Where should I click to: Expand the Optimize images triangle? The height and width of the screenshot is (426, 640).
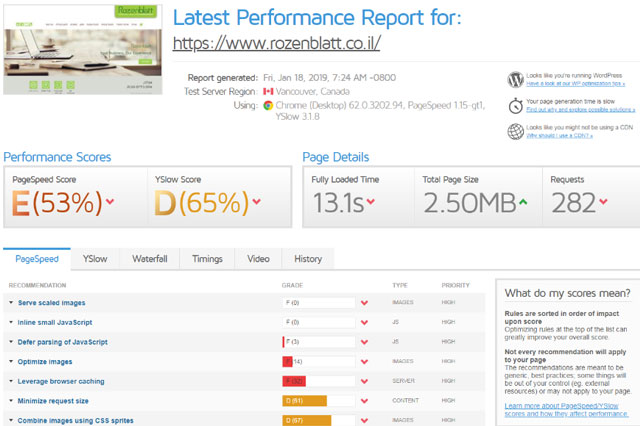[x=11, y=361]
